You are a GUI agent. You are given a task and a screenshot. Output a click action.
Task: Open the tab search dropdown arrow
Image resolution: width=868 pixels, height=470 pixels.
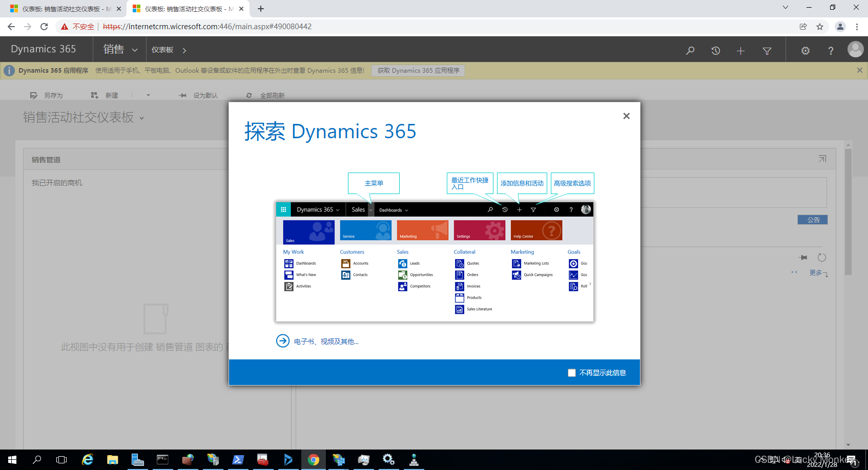785,7
